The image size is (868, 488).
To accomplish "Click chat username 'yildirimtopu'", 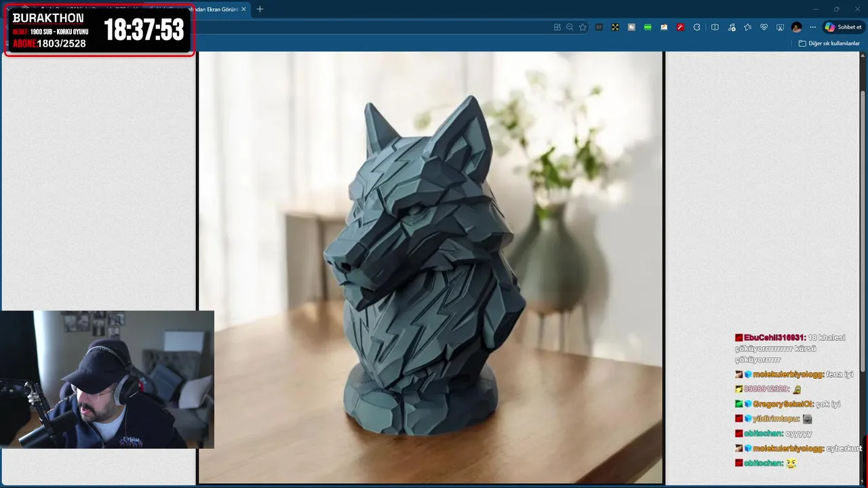I will pyautogui.click(x=776, y=419).
